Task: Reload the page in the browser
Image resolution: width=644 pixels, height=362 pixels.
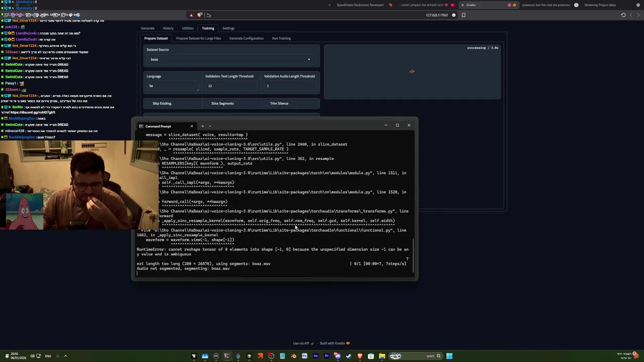Action: 623,15
